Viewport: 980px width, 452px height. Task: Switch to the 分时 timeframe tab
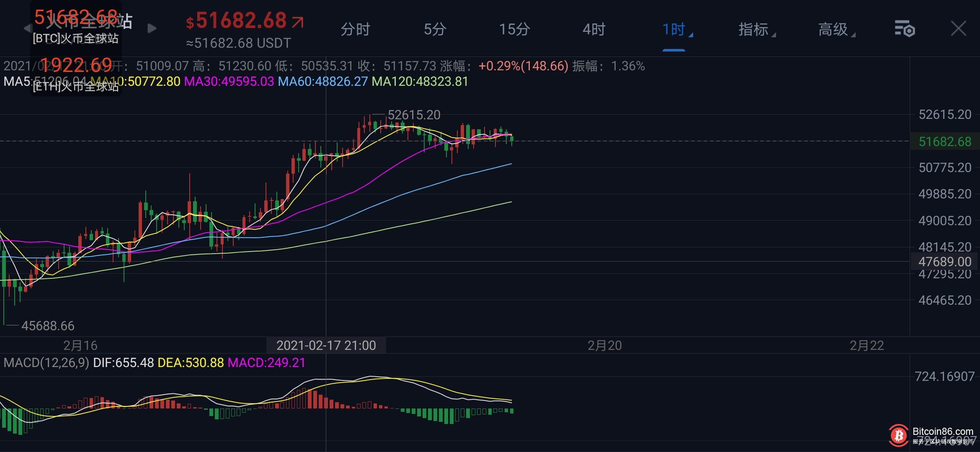[355, 29]
